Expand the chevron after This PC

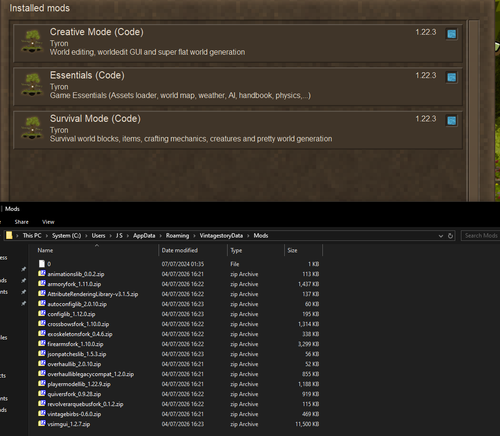47,236
